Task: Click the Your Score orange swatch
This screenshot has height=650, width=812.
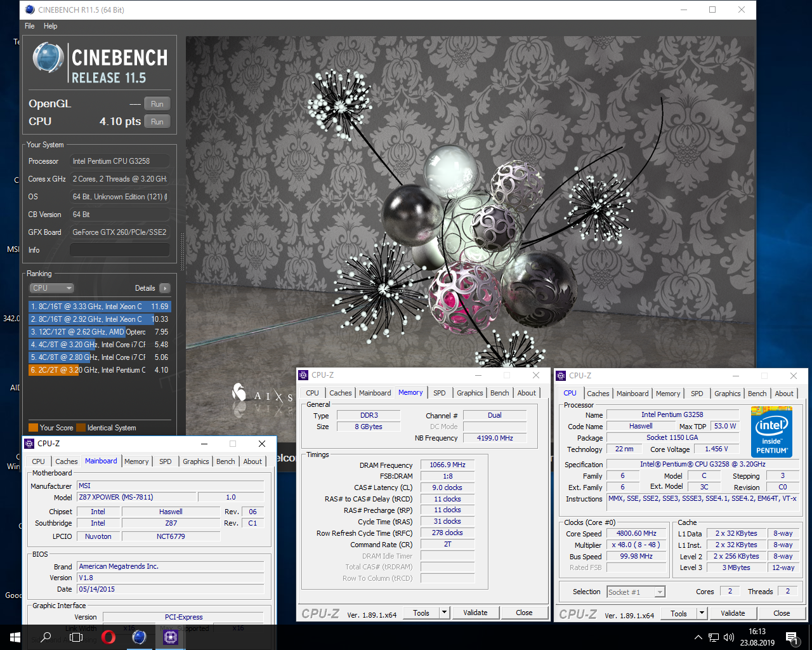Action: (x=33, y=428)
